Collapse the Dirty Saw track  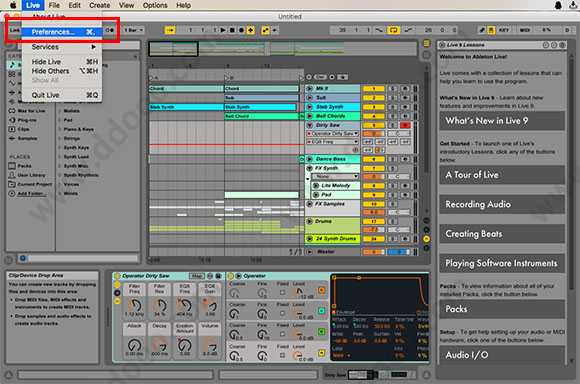coord(310,125)
